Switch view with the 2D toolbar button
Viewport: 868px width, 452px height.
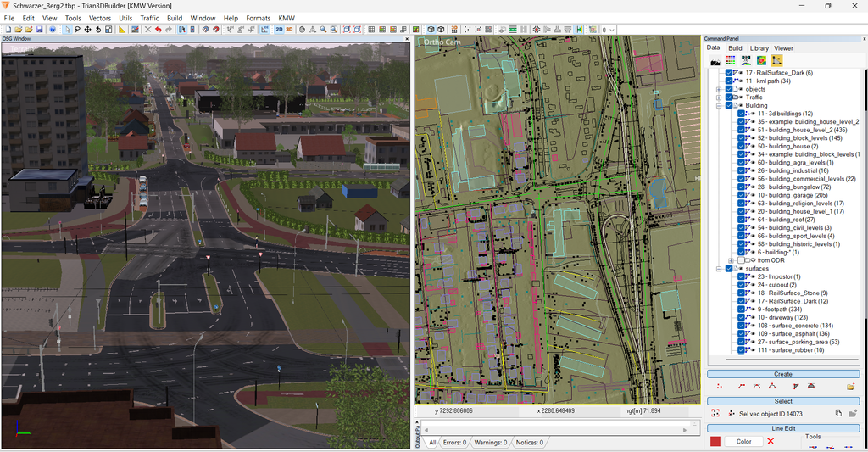[x=279, y=30]
